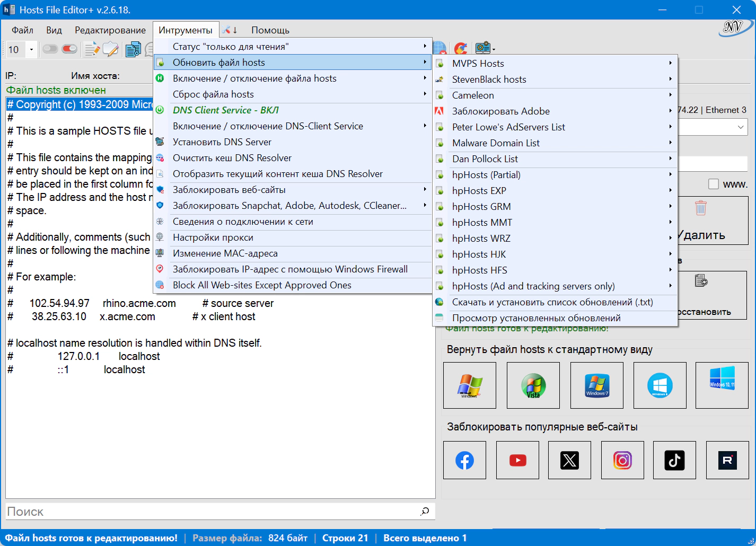Click the Удалить button label
Screen dimensions: 756x546
pyautogui.click(x=701, y=235)
